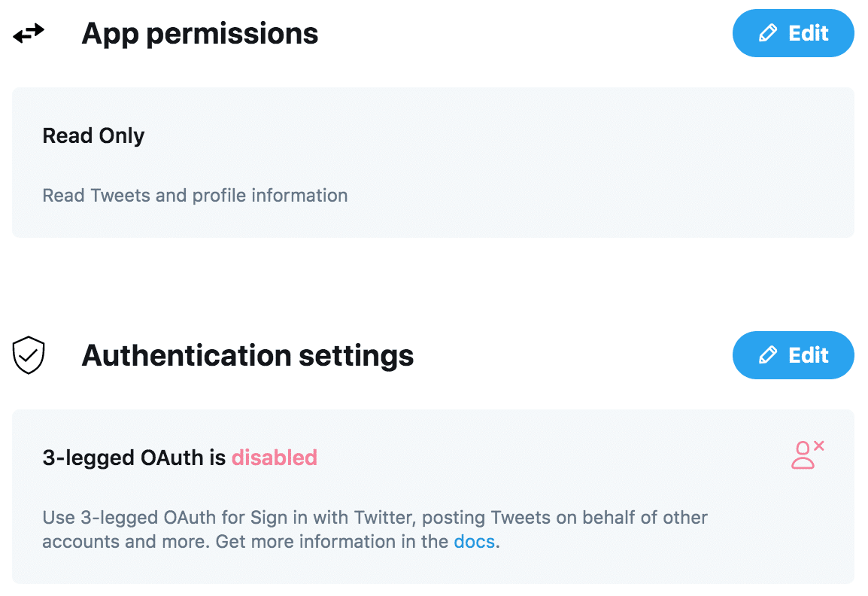
Task: Click the Read Only permissions card
Action: tap(433, 163)
